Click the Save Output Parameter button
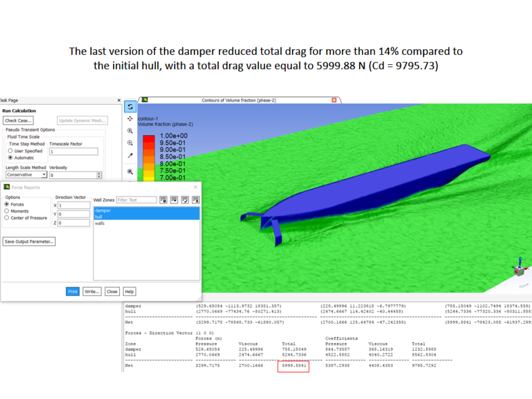The height and width of the screenshot is (399, 532). click(29, 241)
